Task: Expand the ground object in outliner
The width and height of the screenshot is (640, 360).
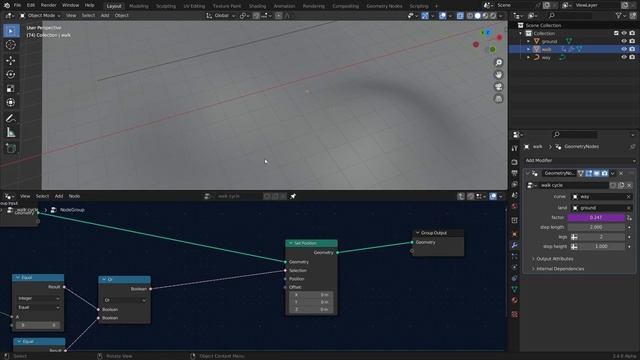Action: pos(529,41)
